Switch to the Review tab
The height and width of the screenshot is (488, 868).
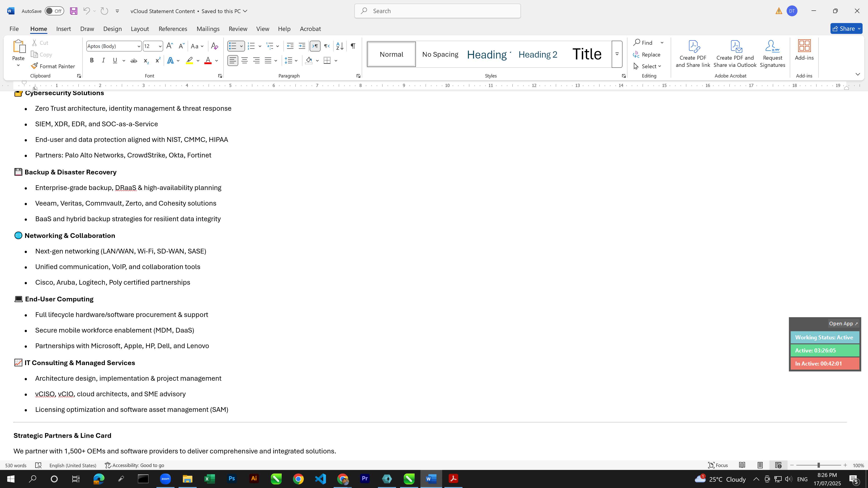[x=238, y=29]
